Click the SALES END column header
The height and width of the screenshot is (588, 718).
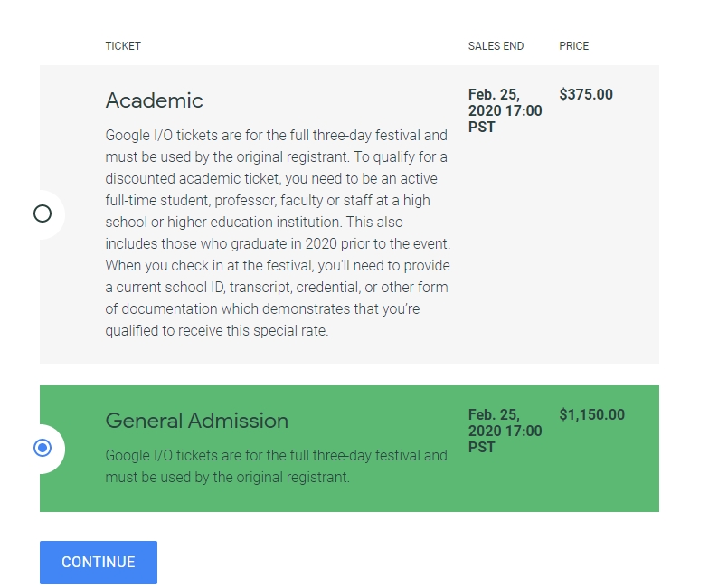tap(496, 46)
